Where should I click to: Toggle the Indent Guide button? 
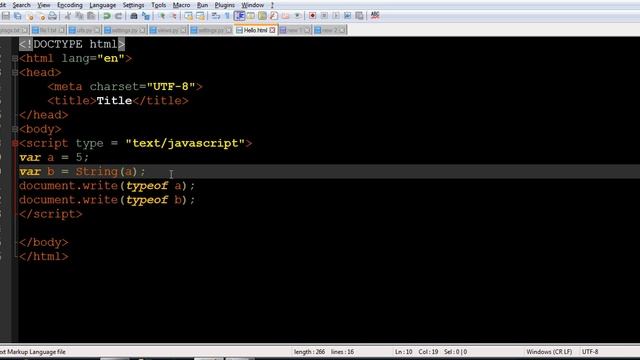239,16
